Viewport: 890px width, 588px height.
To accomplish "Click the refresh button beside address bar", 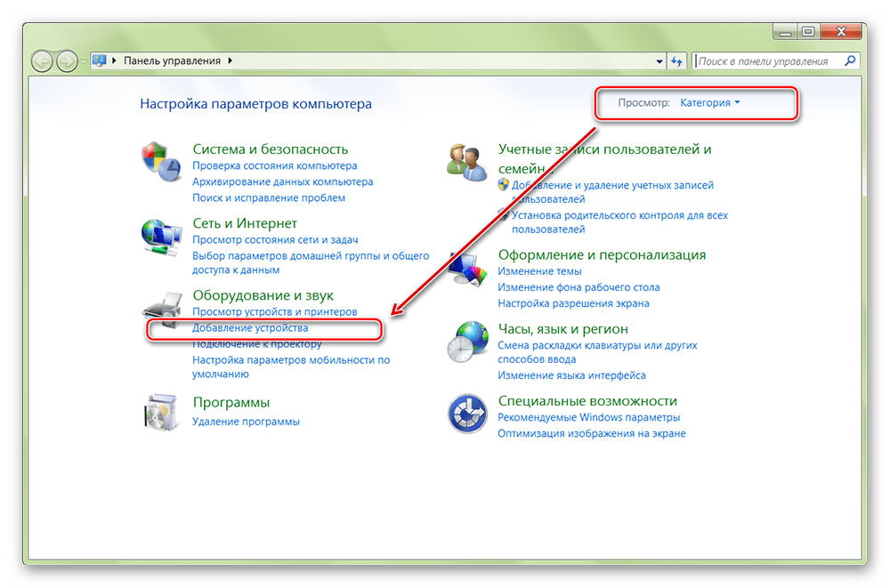I will [x=677, y=61].
